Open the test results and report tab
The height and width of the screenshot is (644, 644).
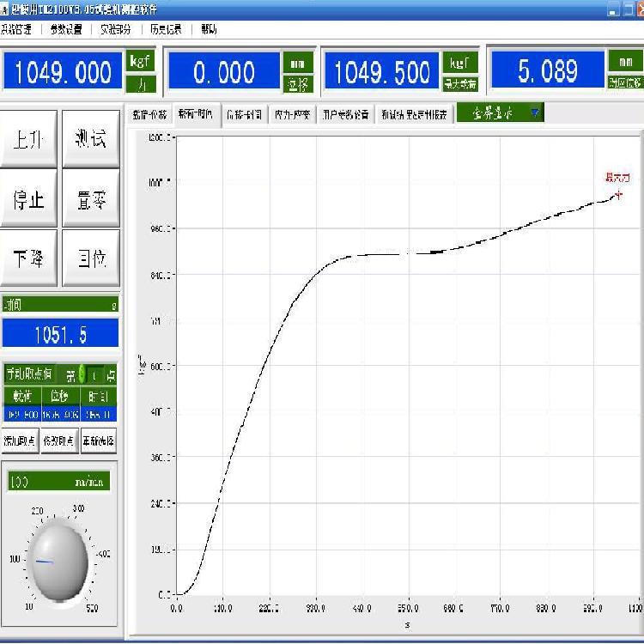tap(415, 114)
